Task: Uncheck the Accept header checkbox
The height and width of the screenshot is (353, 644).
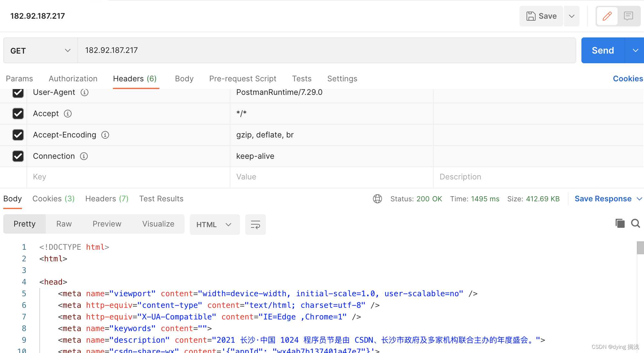Action: 18,114
